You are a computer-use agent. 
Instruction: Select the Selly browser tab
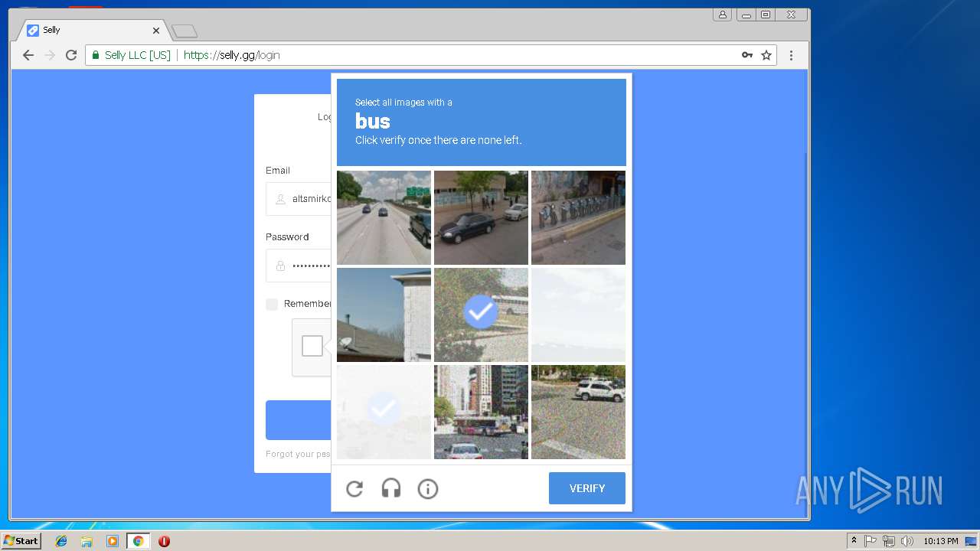(x=92, y=31)
